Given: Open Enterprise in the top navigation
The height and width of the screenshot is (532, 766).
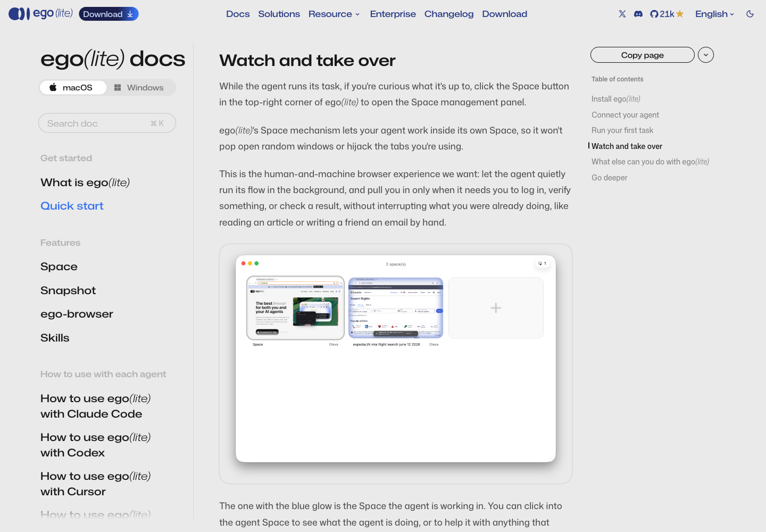Looking at the screenshot, I should point(393,14).
